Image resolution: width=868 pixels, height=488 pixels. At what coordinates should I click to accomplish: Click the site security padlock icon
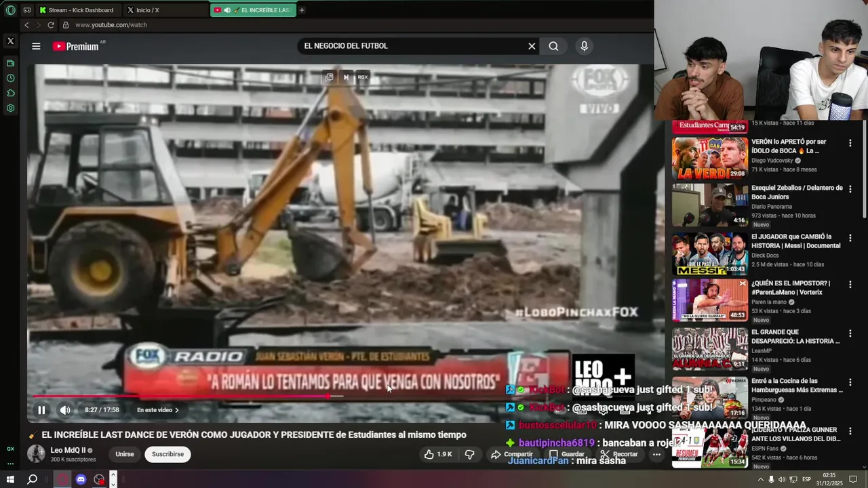[66, 25]
